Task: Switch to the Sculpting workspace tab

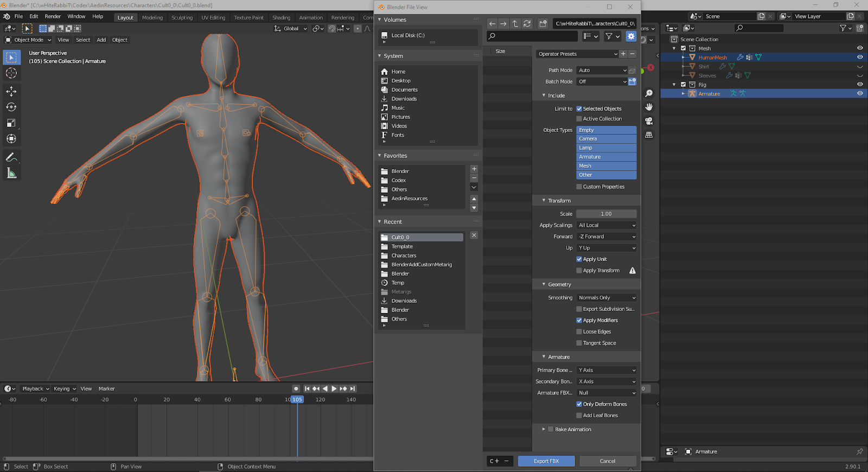Action: (182, 17)
